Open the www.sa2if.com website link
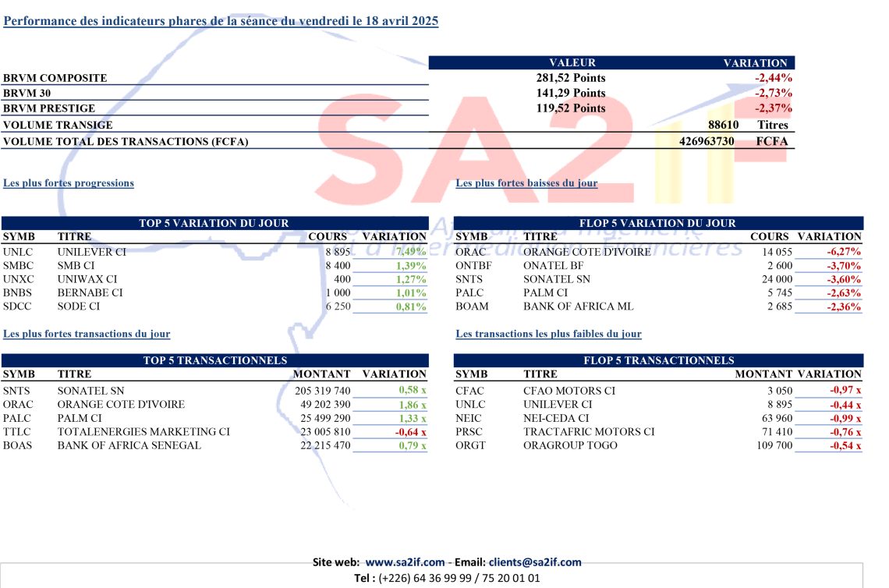Image resolution: width=889 pixels, height=588 pixels. click(x=405, y=562)
